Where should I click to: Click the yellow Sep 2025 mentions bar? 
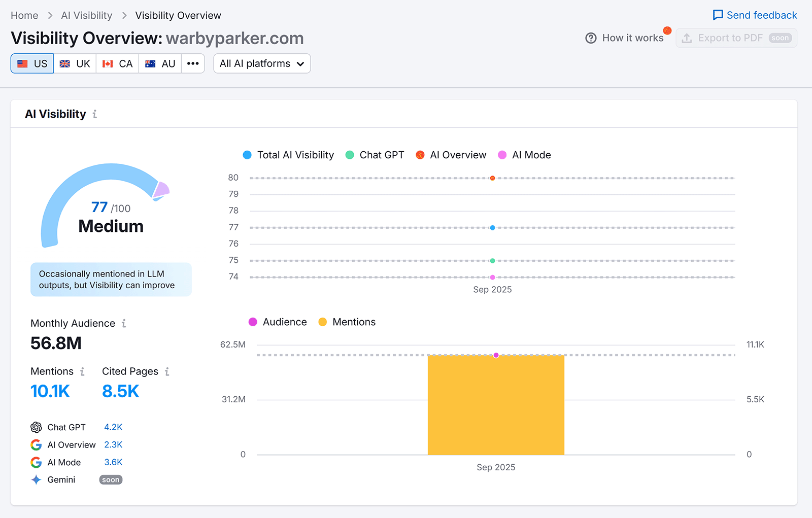click(496, 404)
